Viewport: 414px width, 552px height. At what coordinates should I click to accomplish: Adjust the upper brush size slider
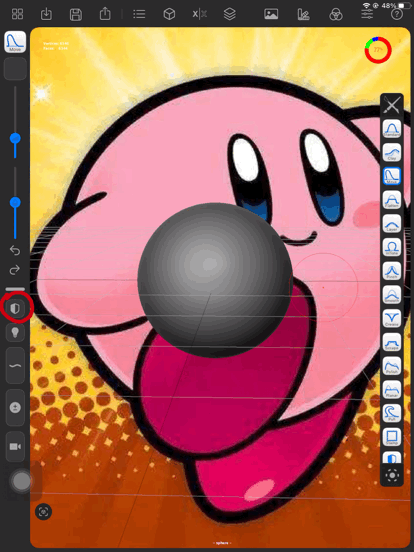pyautogui.click(x=15, y=138)
